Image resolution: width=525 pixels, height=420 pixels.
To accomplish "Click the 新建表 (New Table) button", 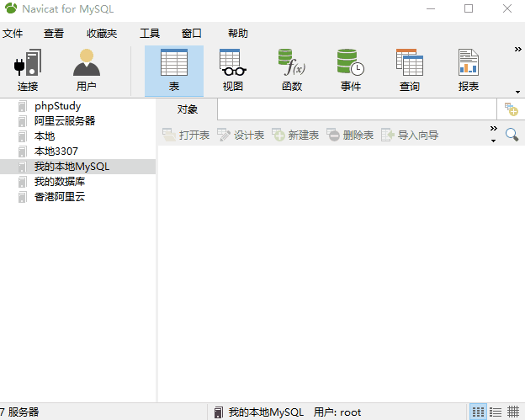I will (295, 135).
